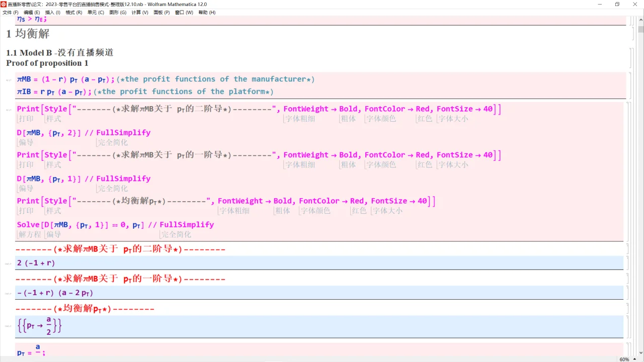This screenshot has width=644, height=362.
Task: Click the line 'ηs > ηE;' at the top
Action: tap(32, 19)
